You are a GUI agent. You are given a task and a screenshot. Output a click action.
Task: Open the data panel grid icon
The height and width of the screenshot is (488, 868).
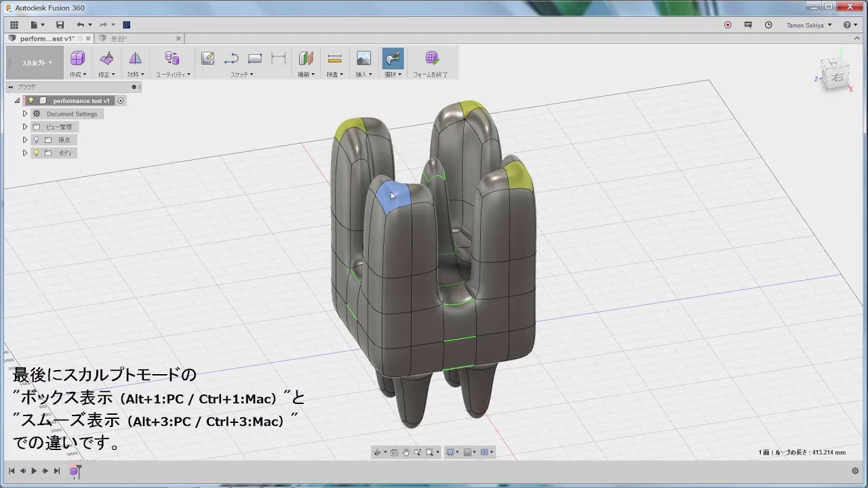tap(14, 25)
